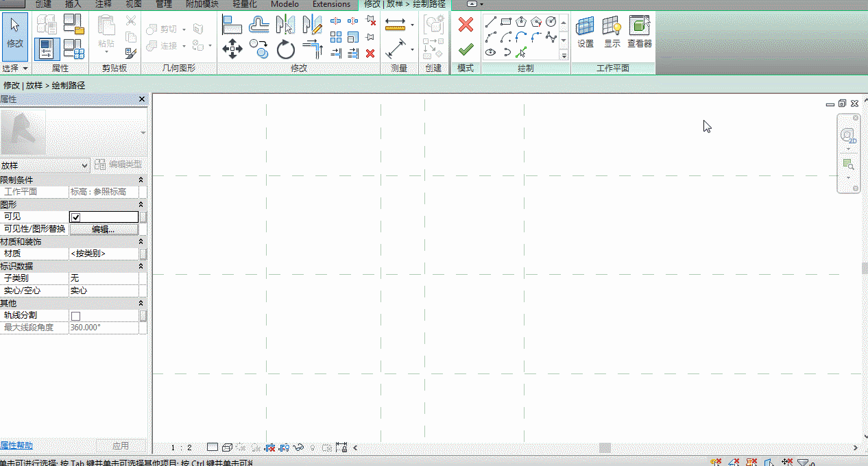Click the red X Delete icon in Modify panel
Image resolution: width=868 pixels, height=466 pixels.
click(370, 53)
